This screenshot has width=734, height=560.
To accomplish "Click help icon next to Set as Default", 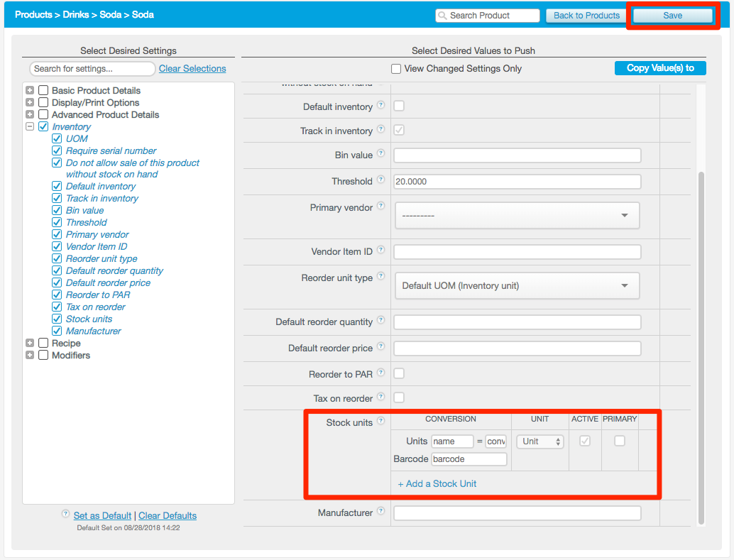I will [x=66, y=515].
